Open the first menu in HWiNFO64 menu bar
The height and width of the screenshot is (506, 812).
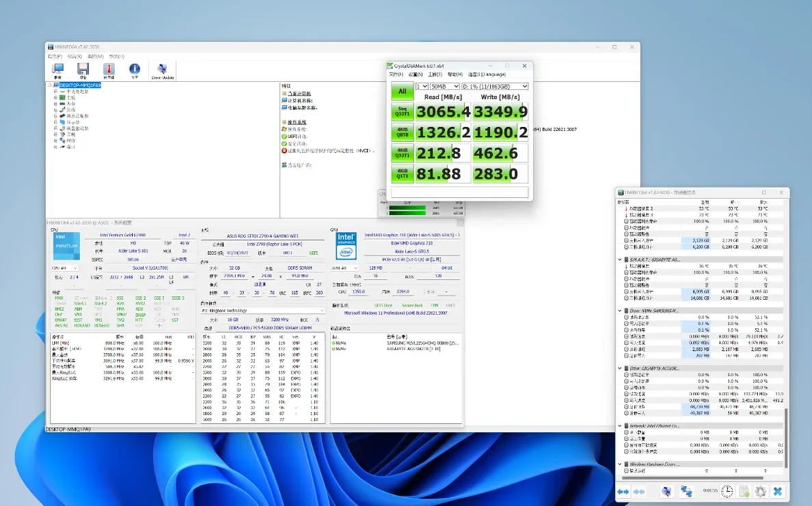click(x=55, y=57)
